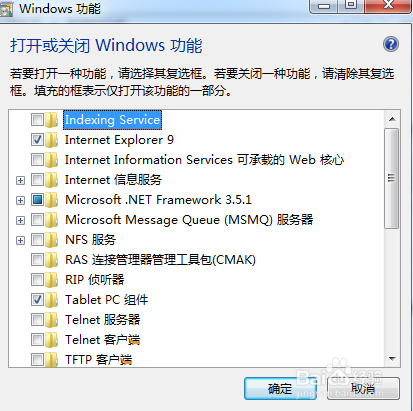The width and height of the screenshot is (413, 411).
Task: Click folder icon beside Indexing Service
Action: point(52,120)
